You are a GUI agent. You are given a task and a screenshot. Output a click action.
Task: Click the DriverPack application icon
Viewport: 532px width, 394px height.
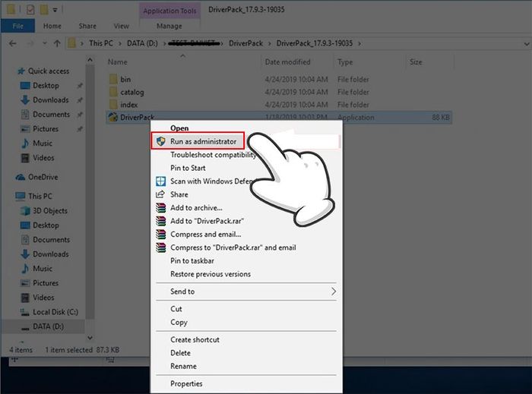[112, 117]
